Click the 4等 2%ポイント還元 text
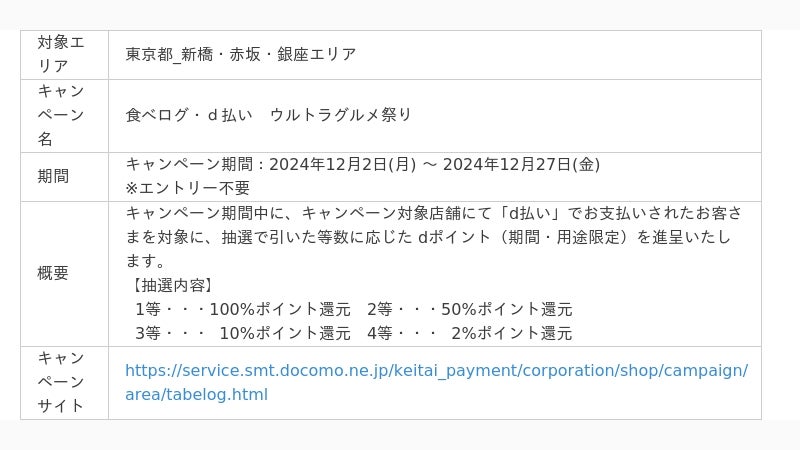800x450 pixels. pos(470,333)
